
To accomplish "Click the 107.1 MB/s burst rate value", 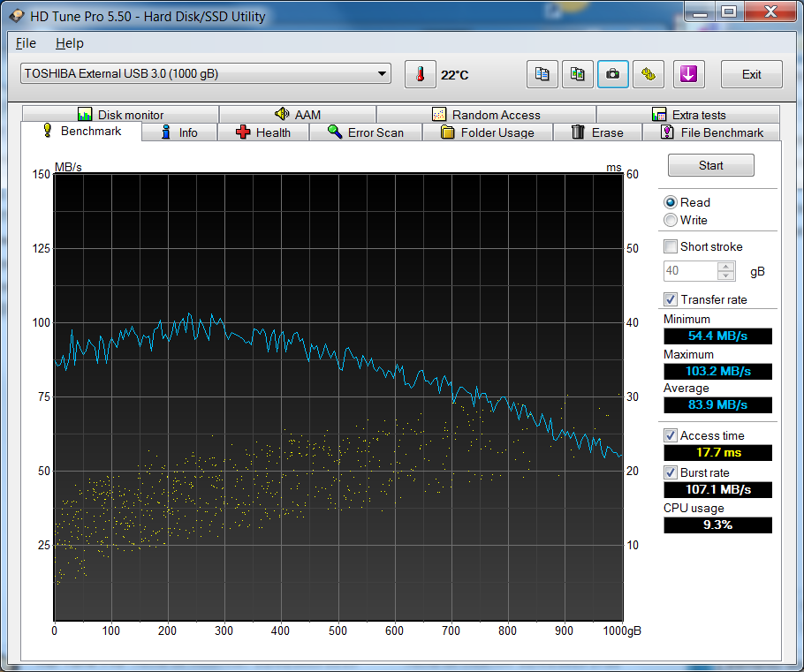I will tap(717, 489).
